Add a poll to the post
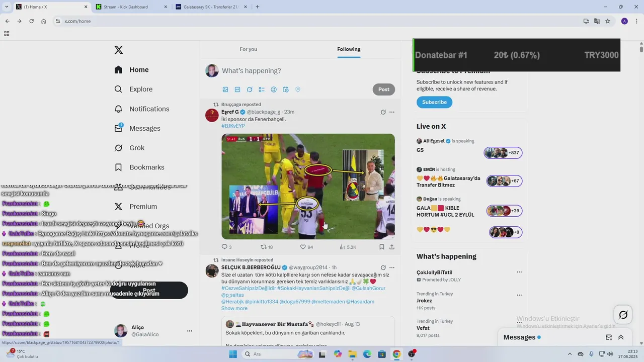Screen dimensions: 644x362 [262, 89]
